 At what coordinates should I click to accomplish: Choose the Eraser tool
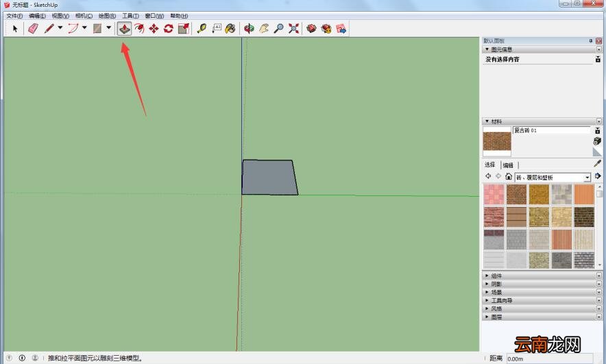(x=33, y=29)
